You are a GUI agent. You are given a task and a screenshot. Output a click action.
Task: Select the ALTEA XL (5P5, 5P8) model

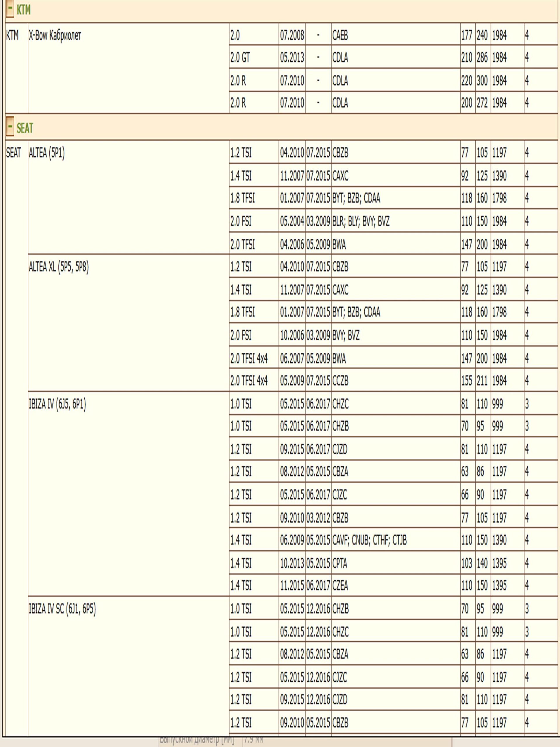(x=59, y=267)
